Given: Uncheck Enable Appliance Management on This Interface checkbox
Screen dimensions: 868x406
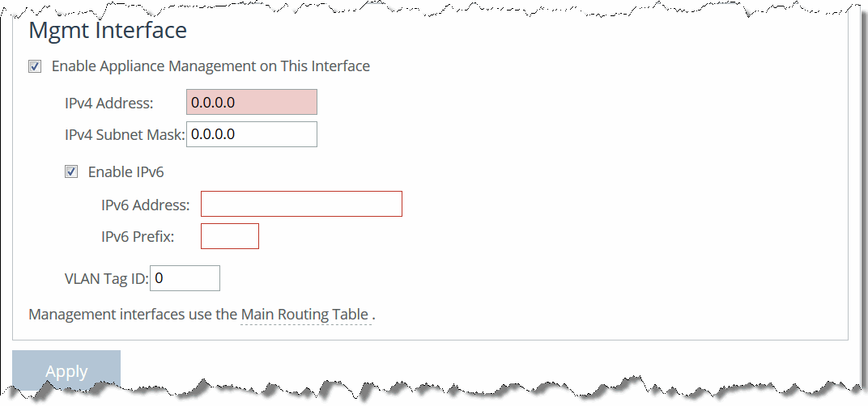Looking at the screenshot, I should click(x=35, y=66).
